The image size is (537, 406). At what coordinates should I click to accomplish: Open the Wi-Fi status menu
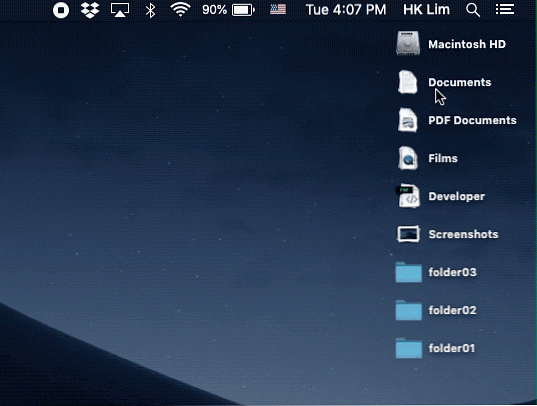point(180,10)
